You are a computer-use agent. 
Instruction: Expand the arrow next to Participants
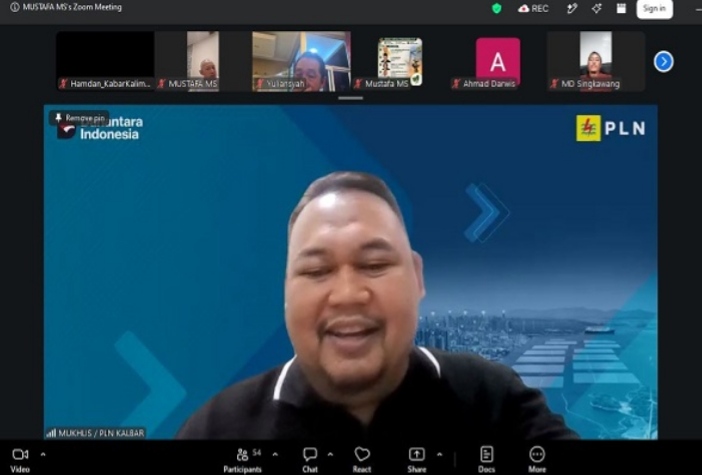pyautogui.click(x=275, y=454)
